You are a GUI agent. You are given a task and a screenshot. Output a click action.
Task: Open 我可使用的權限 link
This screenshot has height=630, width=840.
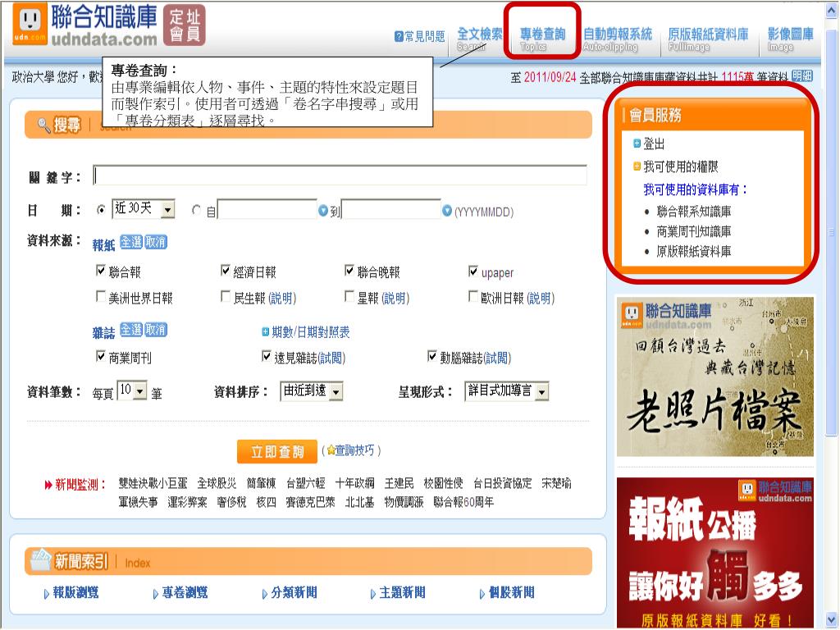pyautogui.click(x=680, y=167)
